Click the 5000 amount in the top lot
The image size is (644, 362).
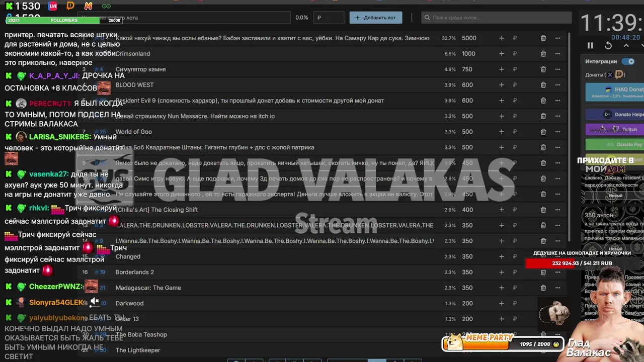(469, 38)
